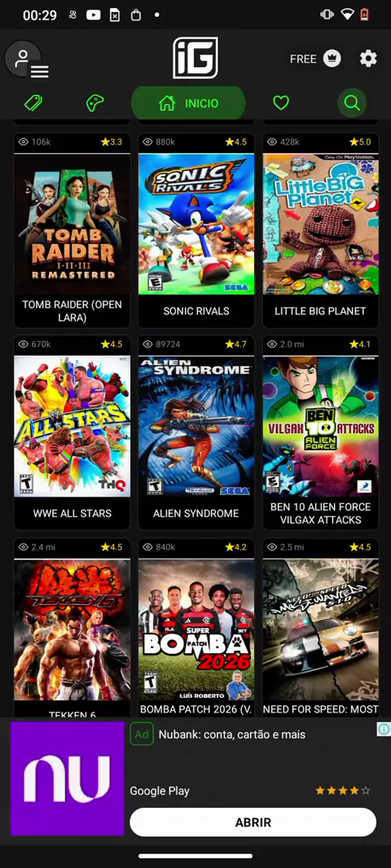Tap the crown premium icon
391x868 pixels.
point(332,59)
